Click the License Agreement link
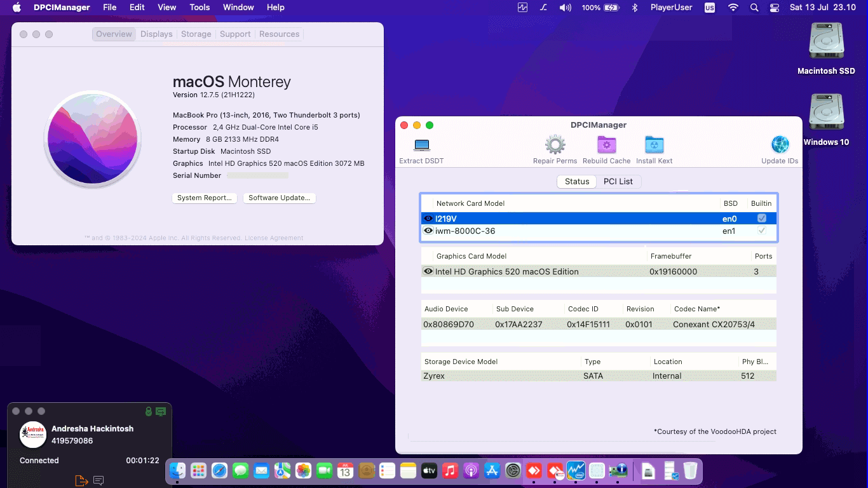The width and height of the screenshot is (868, 488). click(274, 238)
